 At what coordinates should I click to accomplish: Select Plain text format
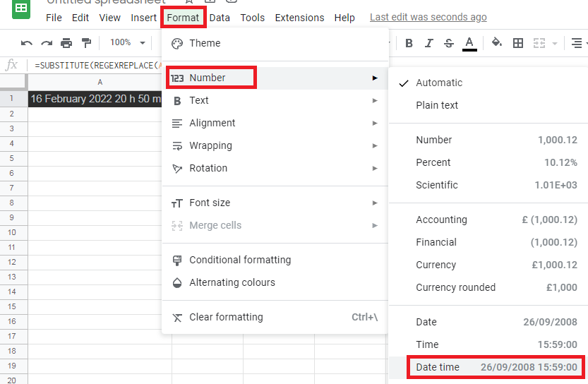tap(488, 105)
